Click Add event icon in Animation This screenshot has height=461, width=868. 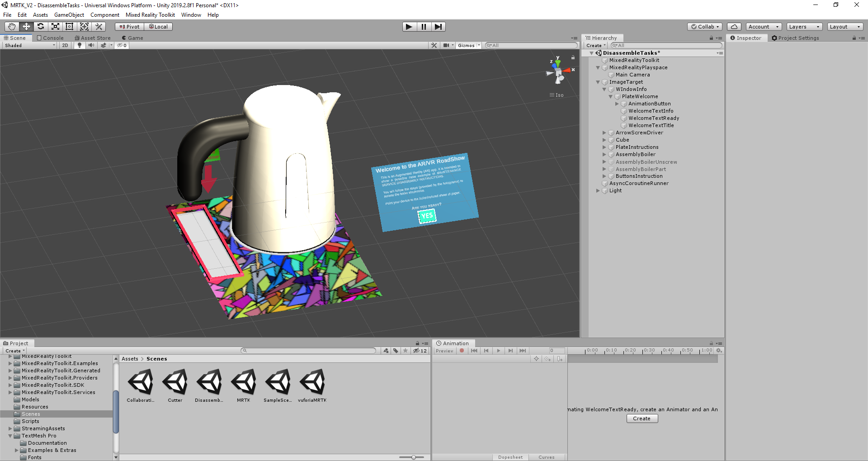coord(560,359)
